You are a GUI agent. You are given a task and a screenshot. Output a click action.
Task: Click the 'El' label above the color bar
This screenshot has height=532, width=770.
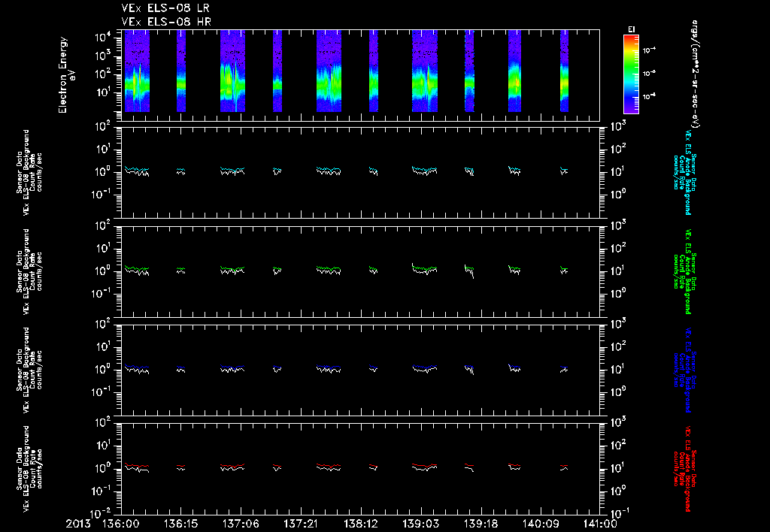(x=631, y=29)
